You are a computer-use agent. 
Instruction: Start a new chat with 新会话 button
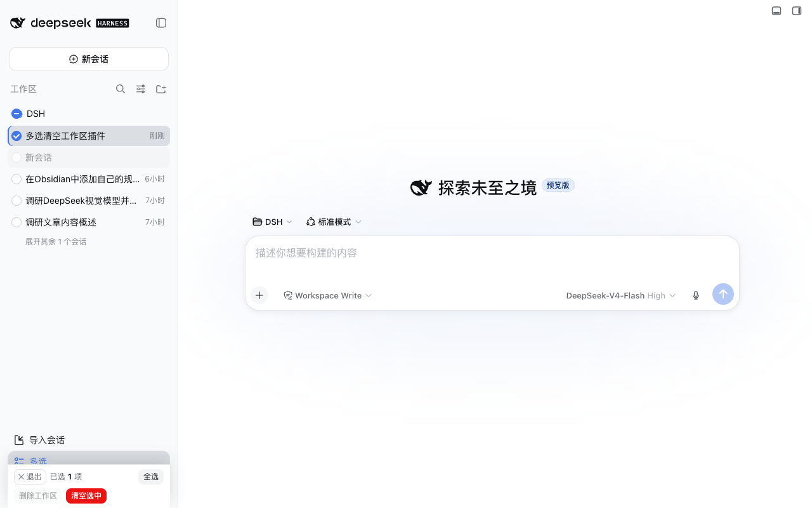coord(89,59)
